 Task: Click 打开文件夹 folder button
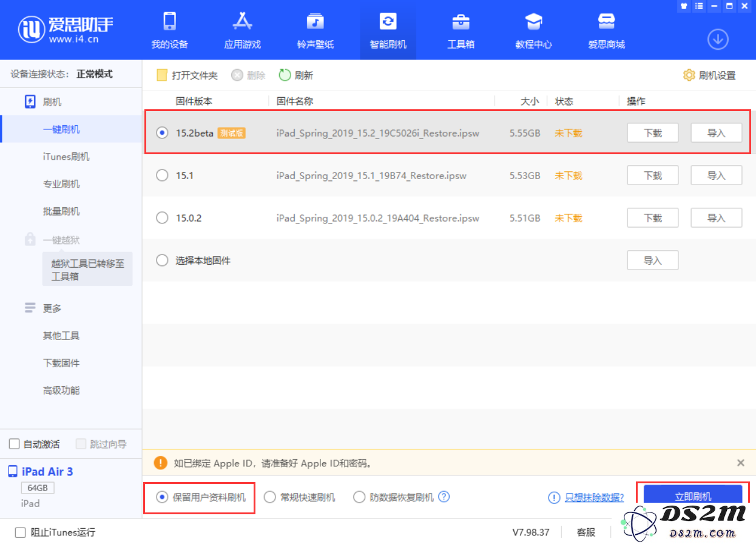tap(187, 75)
